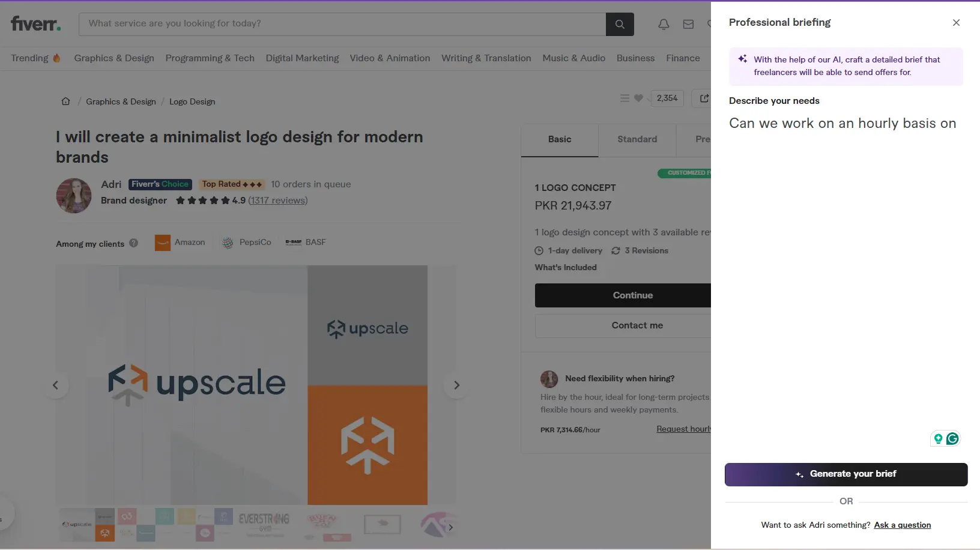Viewport: 980px width, 550px height.
Task: Click the Top Rated badge
Action: click(232, 184)
